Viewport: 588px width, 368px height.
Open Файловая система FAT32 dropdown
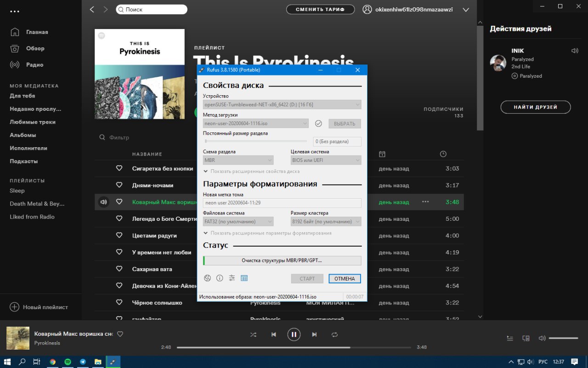pyautogui.click(x=238, y=221)
